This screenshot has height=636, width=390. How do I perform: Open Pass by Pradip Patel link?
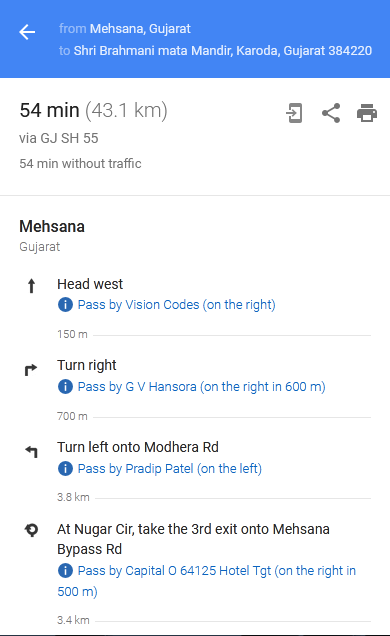point(169,468)
